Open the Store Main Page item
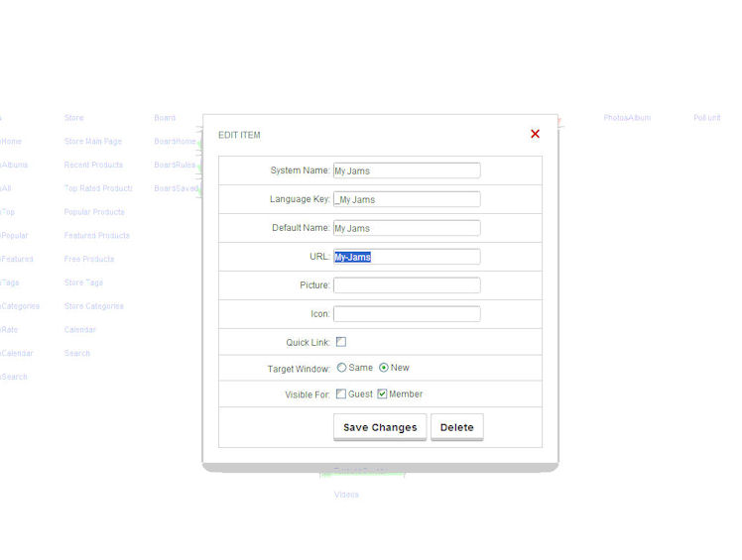 point(93,142)
